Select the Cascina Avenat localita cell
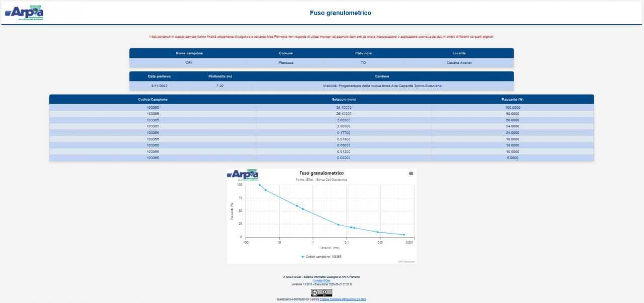 click(x=459, y=63)
